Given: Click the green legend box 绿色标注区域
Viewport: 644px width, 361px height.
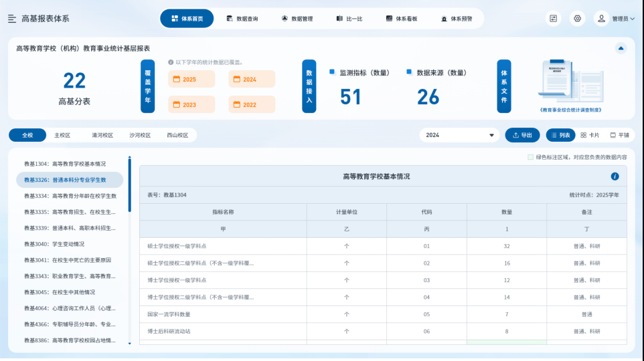Looking at the screenshot, I should click(x=530, y=157).
